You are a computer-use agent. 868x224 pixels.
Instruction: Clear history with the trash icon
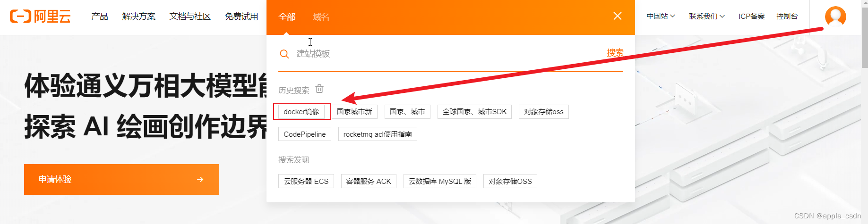(319, 89)
